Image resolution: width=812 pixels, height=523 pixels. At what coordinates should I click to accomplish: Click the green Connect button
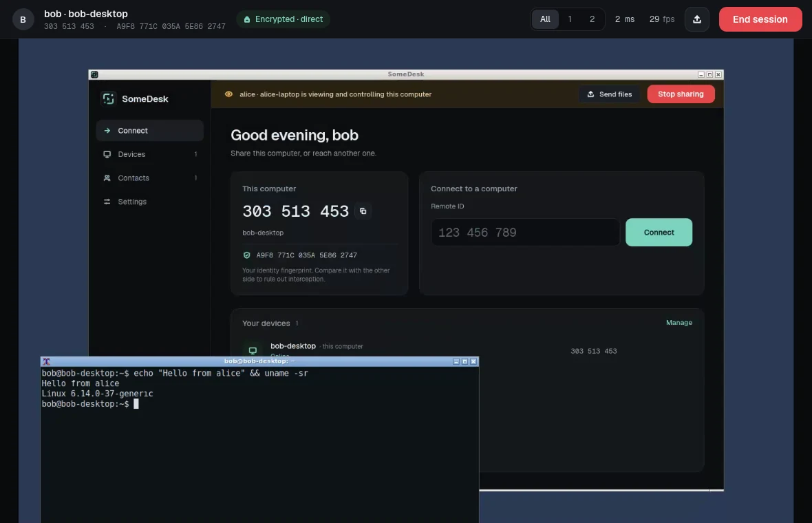[x=659, y=232]
